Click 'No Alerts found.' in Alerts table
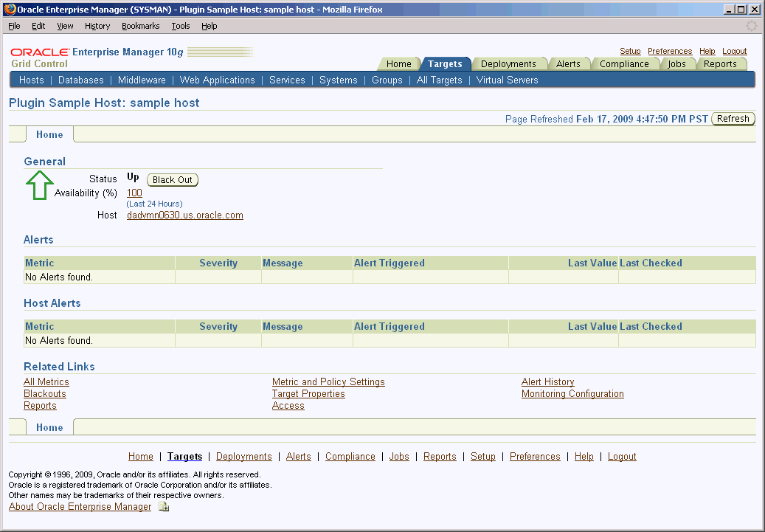 59,277
